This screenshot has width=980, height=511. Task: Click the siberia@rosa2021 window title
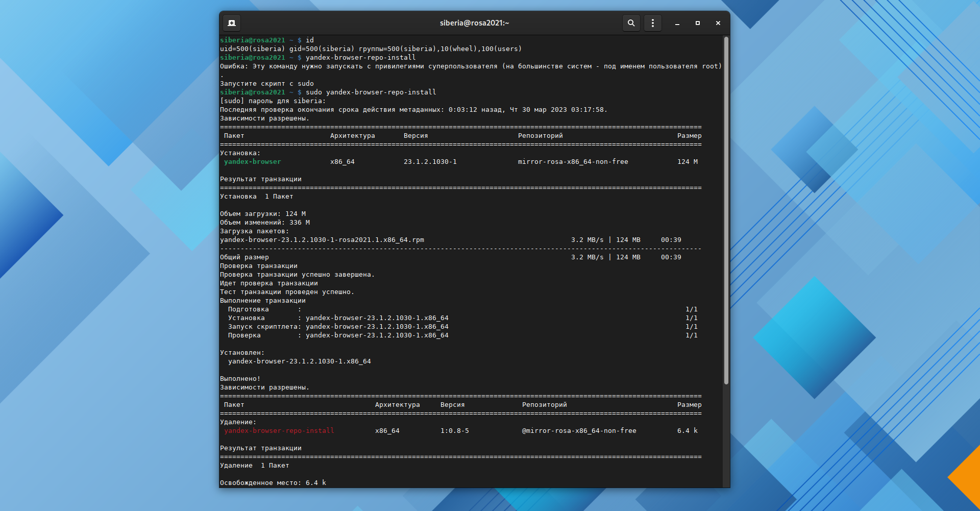point(474,23)
